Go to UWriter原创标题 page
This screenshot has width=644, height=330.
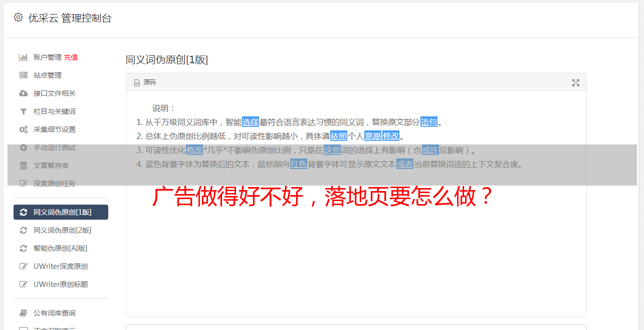point(61,284)
